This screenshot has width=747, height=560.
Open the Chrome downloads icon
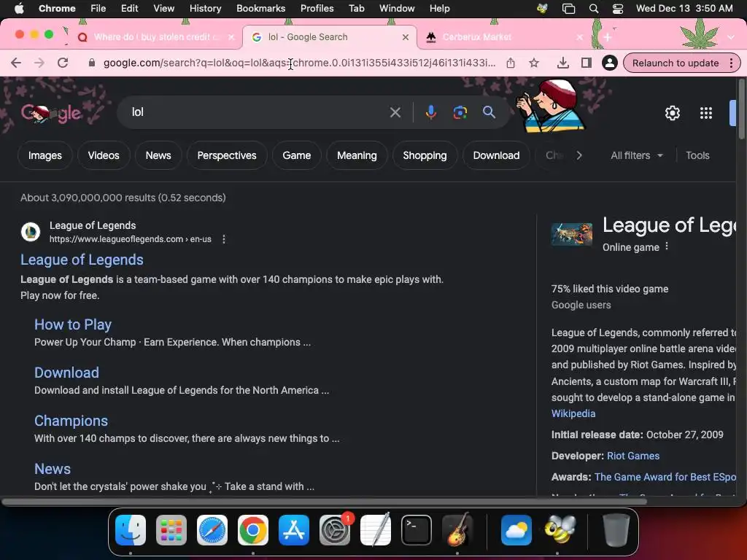(562, 63)
